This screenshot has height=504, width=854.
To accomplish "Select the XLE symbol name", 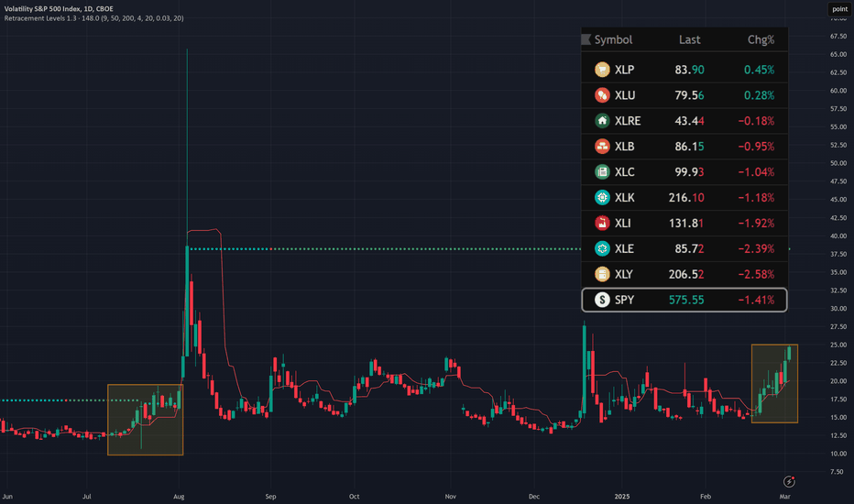I will click(x=624, y=249).
